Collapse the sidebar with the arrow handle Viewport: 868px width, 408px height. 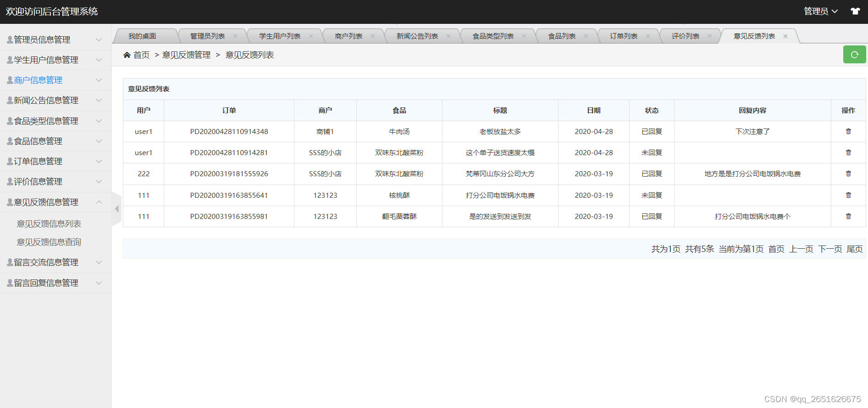(x=116, y=209)
